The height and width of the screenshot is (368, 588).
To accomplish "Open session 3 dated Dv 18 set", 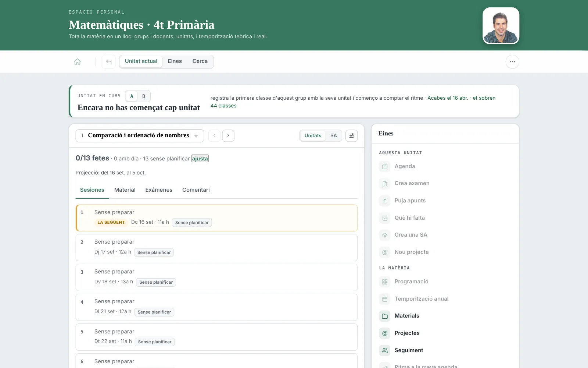I will point(216,277).
